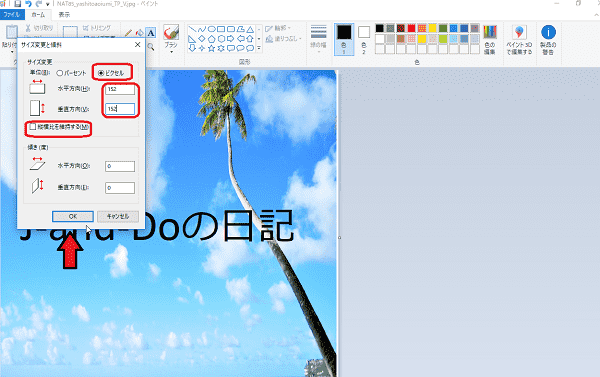The width and height of the screenshot is (600, 377).
Task: Select the Diamond shape
Action: 202,39
